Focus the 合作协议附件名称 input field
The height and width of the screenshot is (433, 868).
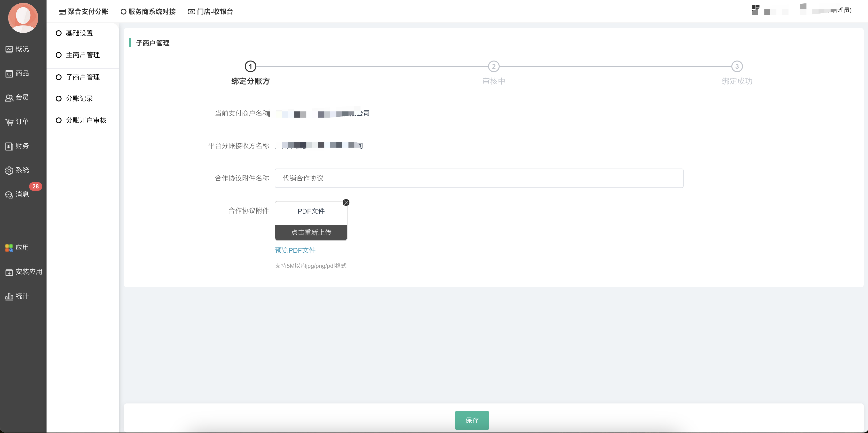pyautogui.click(x=479, y=178)
